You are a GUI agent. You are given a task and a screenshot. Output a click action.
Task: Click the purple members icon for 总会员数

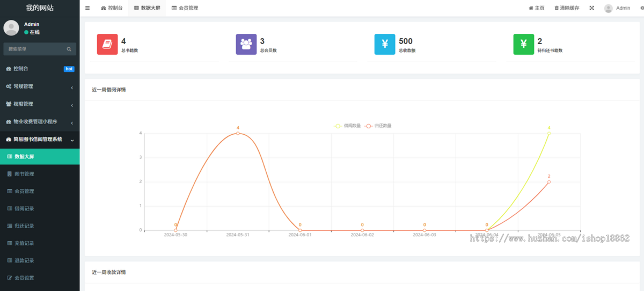(x=246, y=45)
